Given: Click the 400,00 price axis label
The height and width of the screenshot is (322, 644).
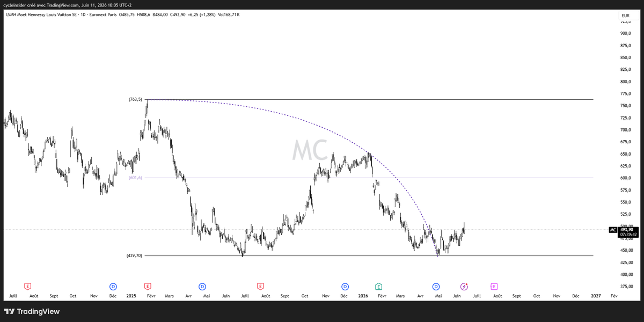Looking at the screenshot, I should pyautogui.click(x=626, y=275).
